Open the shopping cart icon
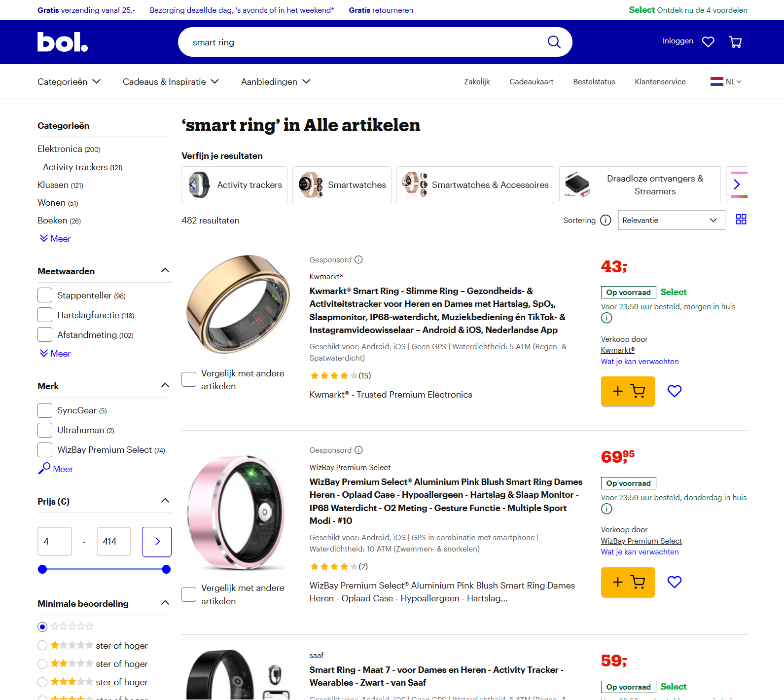This screenshot has height=700, width=784. 735,42
